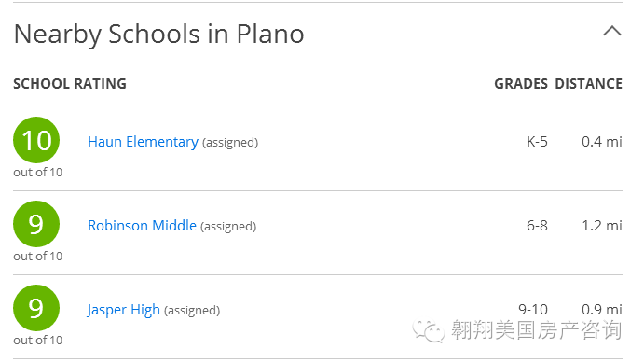Collapse the Nearby Schools in Plano section
The height and width of the screenshot is (363, 644).
click(612, 31)
